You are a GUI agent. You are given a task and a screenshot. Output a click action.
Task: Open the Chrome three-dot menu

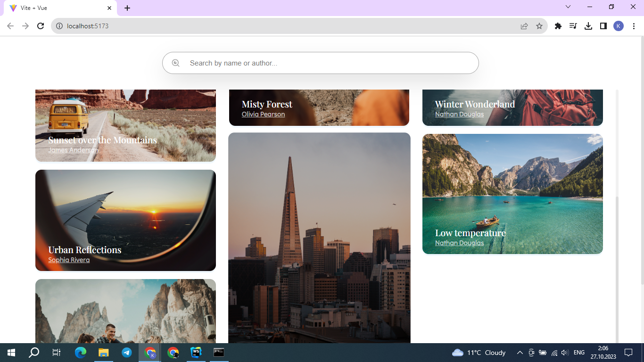coord(634,26)
